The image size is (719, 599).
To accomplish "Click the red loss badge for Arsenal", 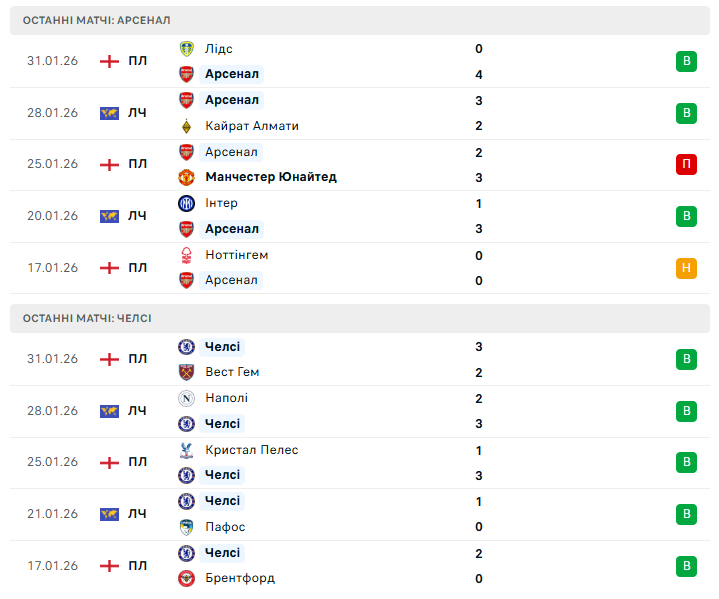I will (686, 165).
